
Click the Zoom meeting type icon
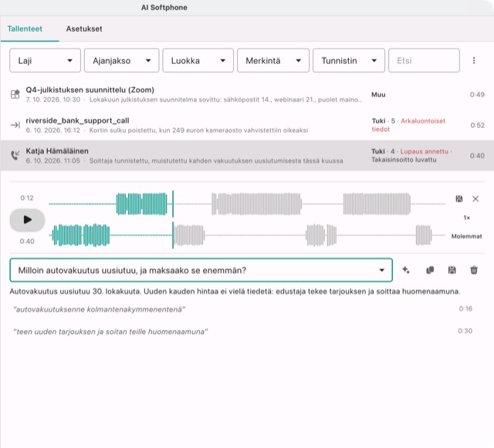(15, 94)
